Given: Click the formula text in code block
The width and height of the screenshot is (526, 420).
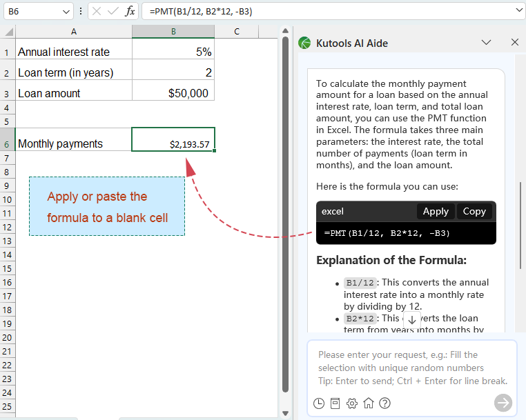Looking at the screenshot, I should [387, 233].
